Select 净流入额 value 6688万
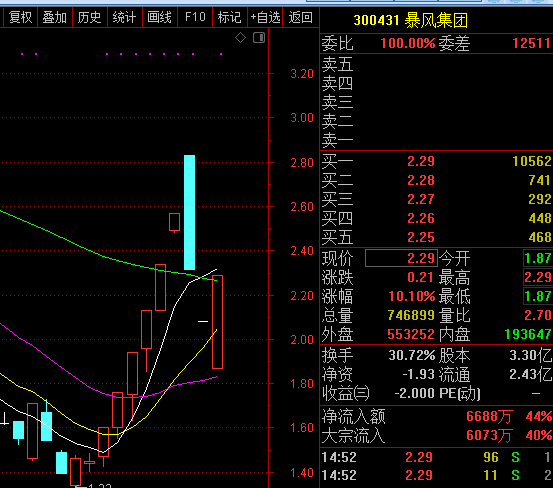This screenshot has width=553, height=488. (x=489, y=416)
